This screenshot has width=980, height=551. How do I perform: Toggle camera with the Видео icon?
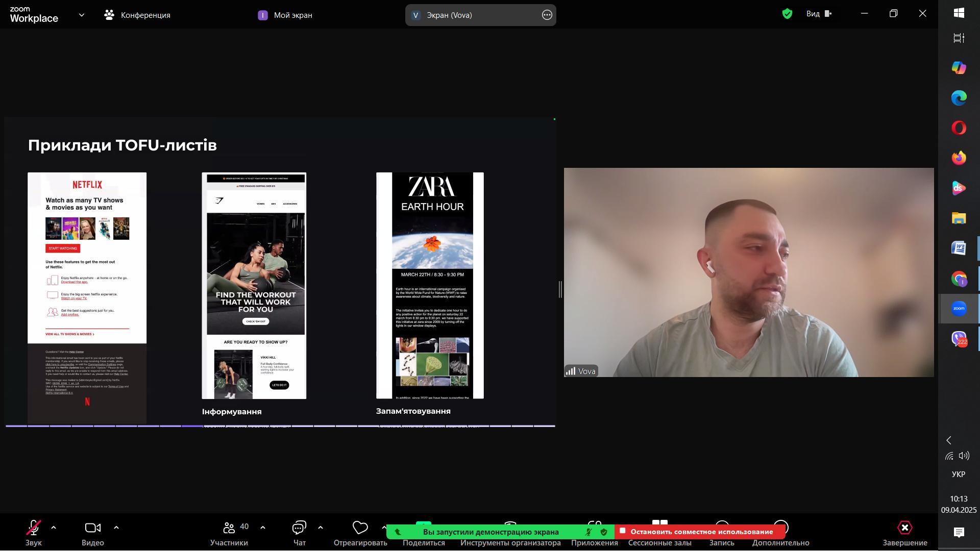(92, 528)
